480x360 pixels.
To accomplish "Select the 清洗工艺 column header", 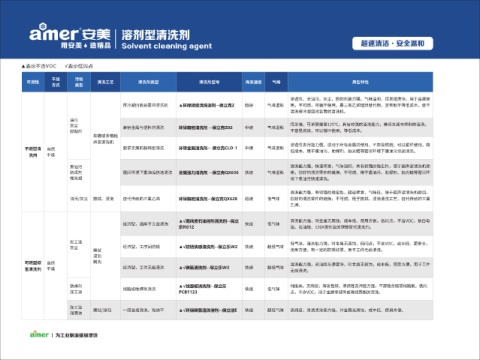I will (x=105, y=82).
